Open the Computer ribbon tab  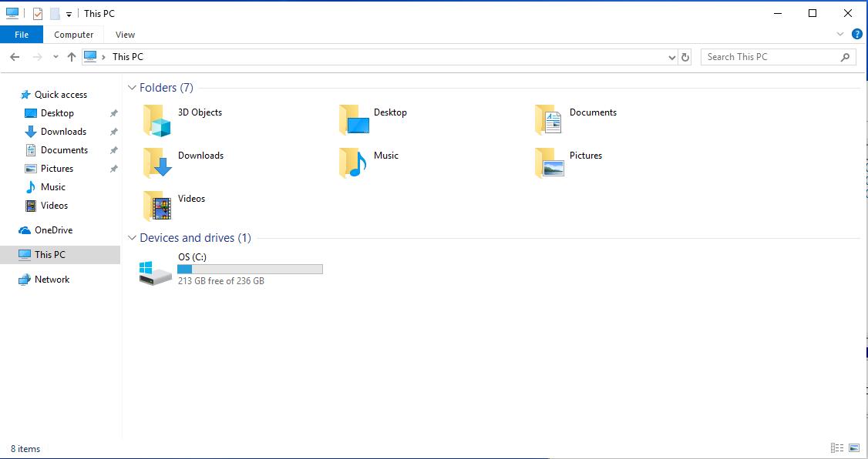[73, 35]
